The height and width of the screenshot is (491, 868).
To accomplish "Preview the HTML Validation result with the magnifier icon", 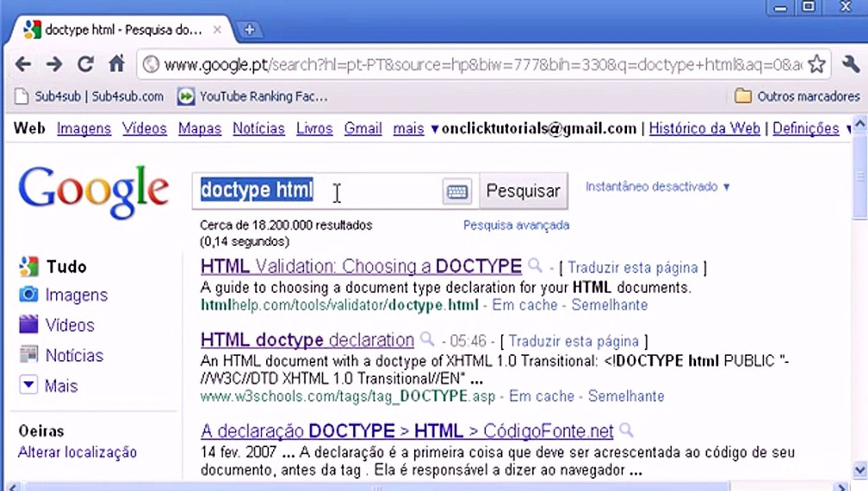I will click(536, 266).
